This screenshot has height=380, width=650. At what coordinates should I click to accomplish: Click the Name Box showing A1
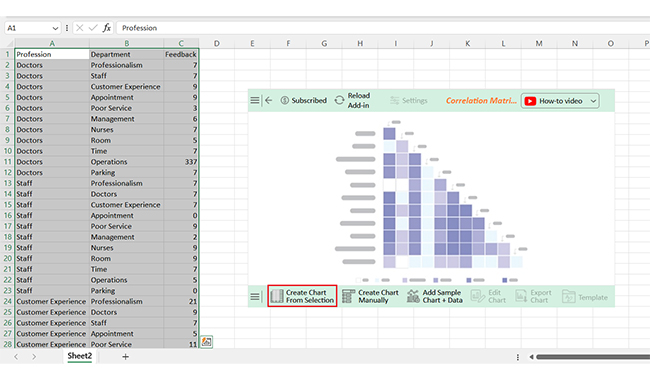click(x=32, y=28)
